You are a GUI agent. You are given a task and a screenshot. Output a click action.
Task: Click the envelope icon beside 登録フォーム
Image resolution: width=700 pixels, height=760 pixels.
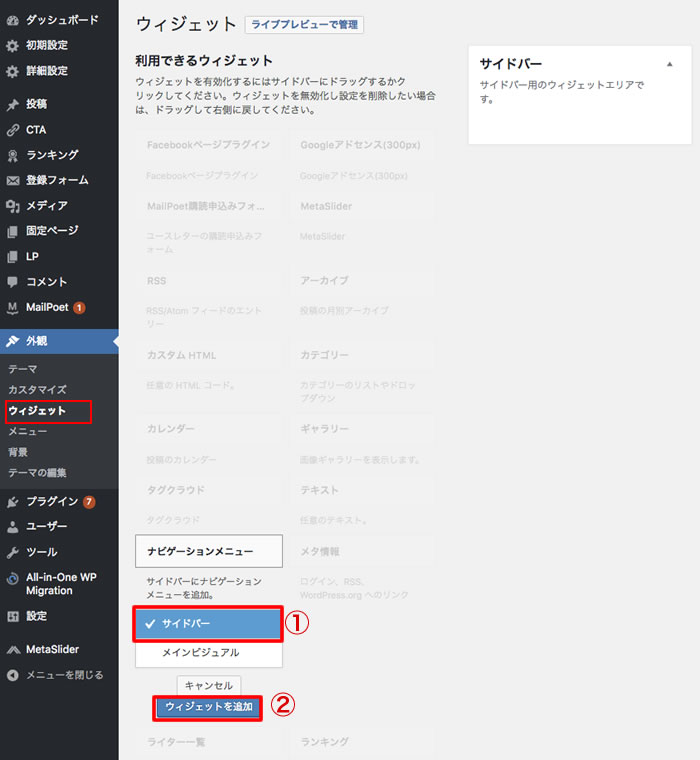click(13, 181)
